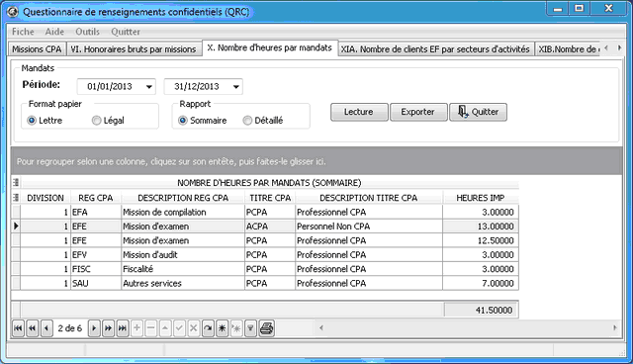Image resolution: width=633 pixels, height=364 pixels.
Task: Select the Mission d'audit cell
Action: click(x=183, y=254)
